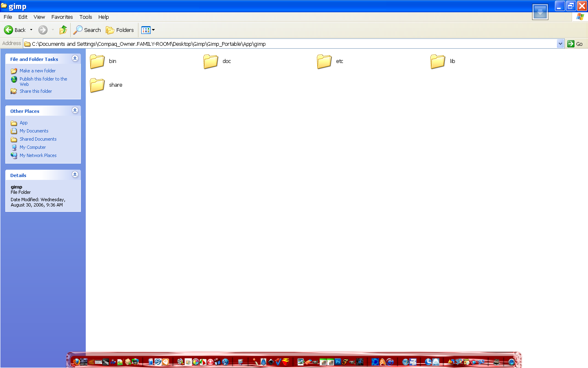Image resolution: width=588 pixels, height=368 pixels.
Task: Click the Forward navigation arrow
Action: point(43,30)
